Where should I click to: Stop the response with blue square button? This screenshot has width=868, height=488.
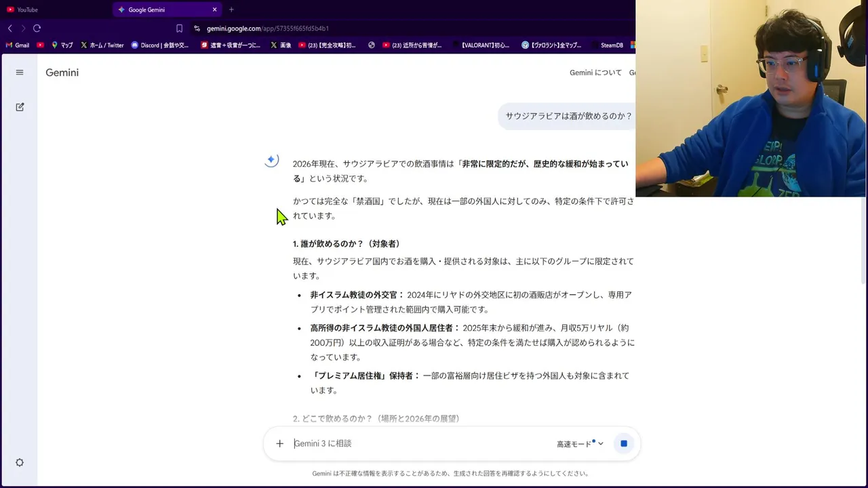pyautogui.click(x=624, y=443)
